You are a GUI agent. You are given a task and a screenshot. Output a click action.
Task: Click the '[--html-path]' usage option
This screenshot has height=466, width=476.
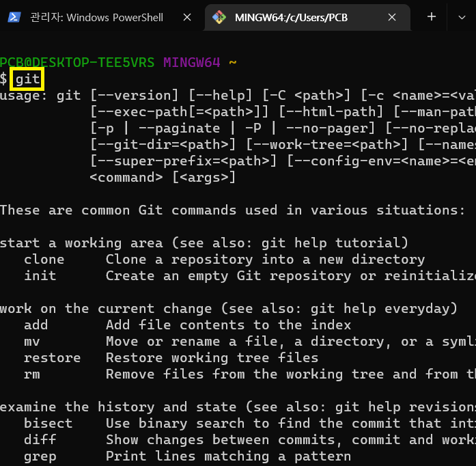coord(331,112)
